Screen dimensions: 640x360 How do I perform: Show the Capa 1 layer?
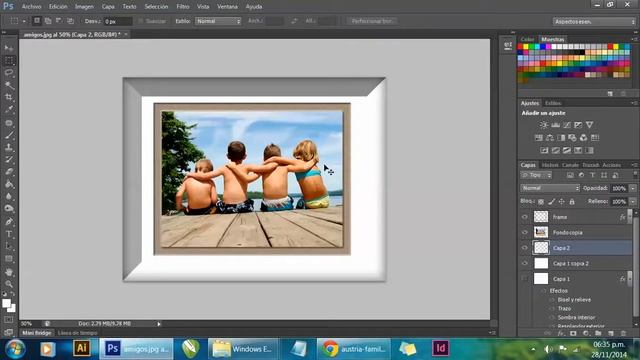[x=525, y=279]
